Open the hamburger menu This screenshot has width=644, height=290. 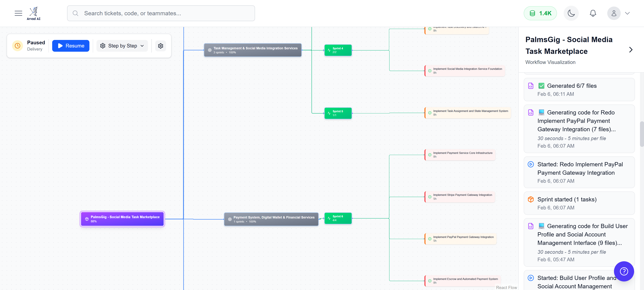[x=18, y=13]
